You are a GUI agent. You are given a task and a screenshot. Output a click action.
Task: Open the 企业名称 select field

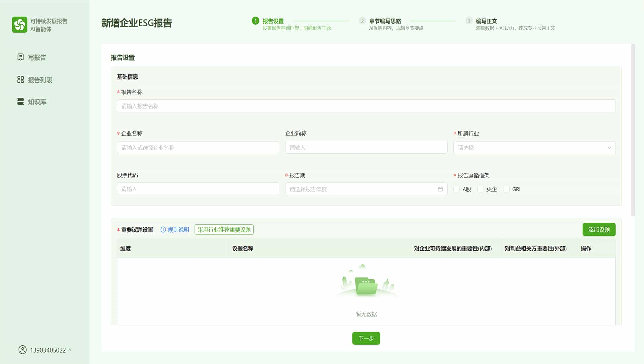[x=198, y=148]
